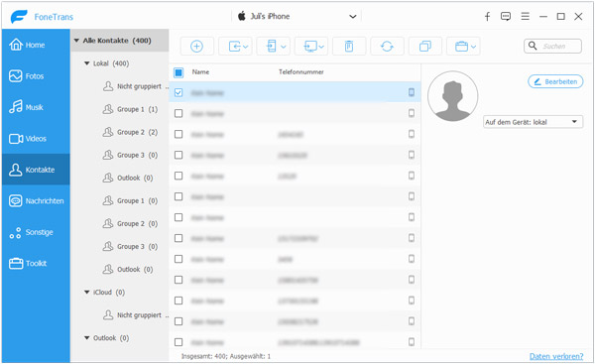Viewport: 595px width, 364px height.
Task: Collapse the iCloud (0) tree arrow
Action: pos(87,293)
